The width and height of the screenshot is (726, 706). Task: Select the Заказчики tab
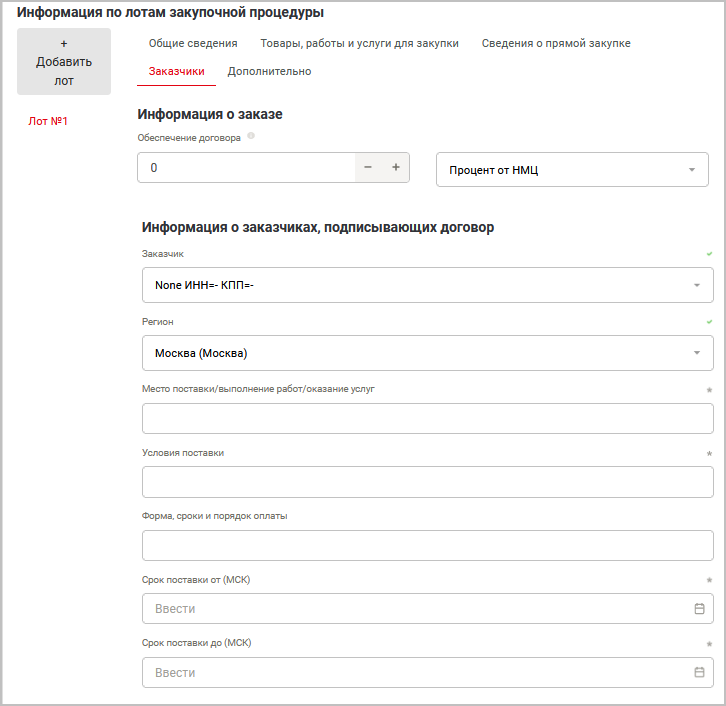pyautogui.click(x=176, y=72)
